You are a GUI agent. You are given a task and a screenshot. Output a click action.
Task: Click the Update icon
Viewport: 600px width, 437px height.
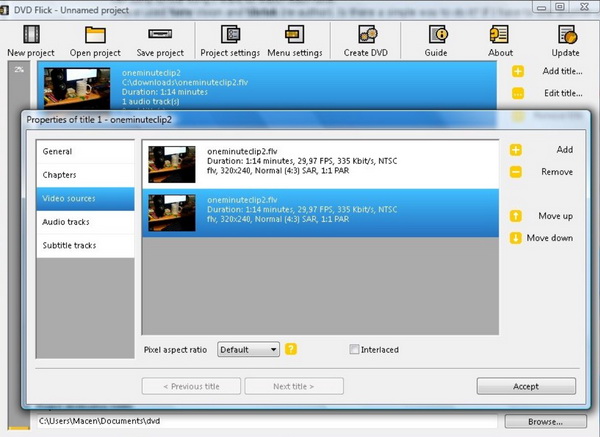(x=565, y=34)
